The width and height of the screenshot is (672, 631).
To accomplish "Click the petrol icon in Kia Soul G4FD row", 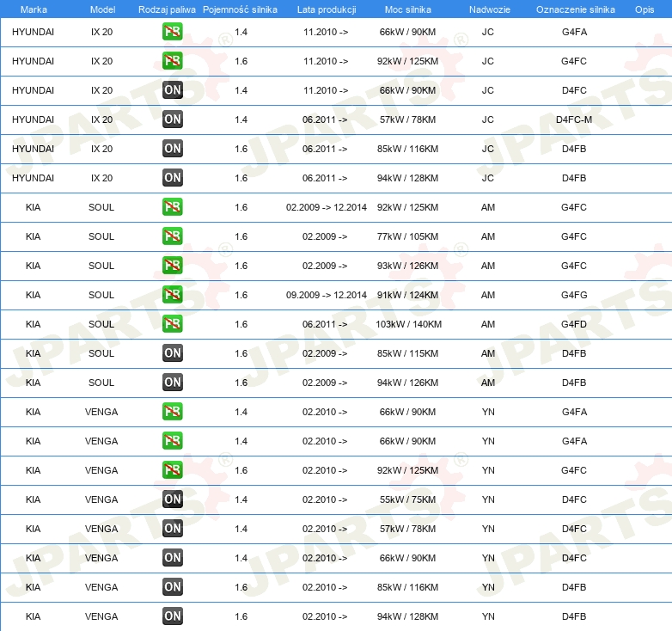I will pos(172,323).
